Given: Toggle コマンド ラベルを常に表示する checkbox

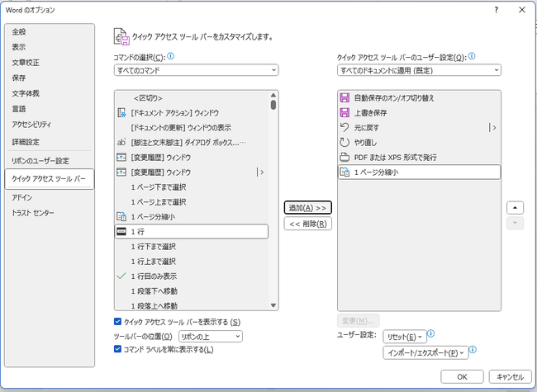Looking at the screenshot, I should 117,349.
